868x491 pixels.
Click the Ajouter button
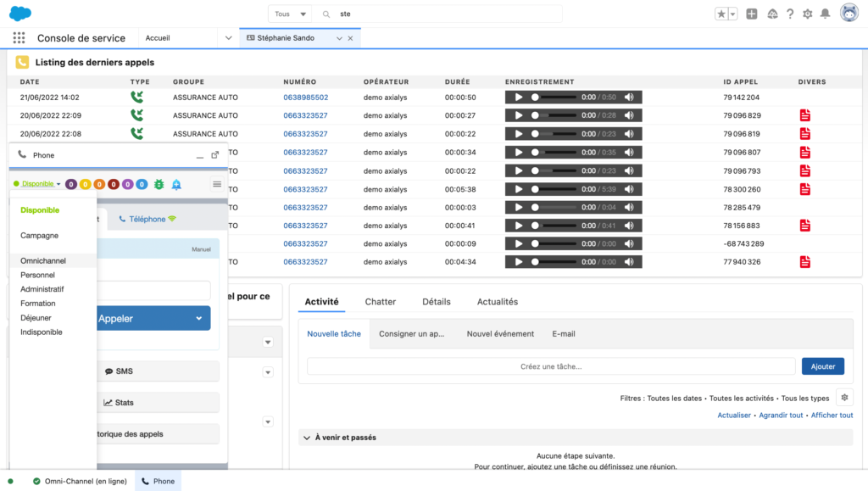pyautogui.click(x=822, y=366)
